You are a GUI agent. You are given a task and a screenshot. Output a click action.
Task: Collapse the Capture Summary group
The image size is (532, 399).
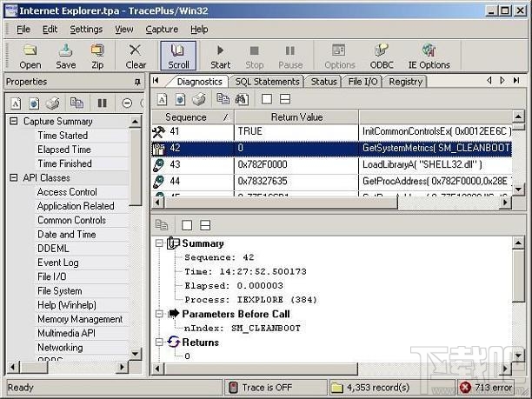tap(14, 121)
